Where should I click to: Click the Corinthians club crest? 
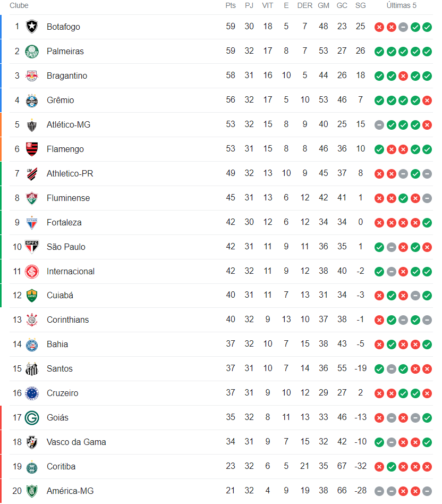pyautogui.click(x=32, y=320)
